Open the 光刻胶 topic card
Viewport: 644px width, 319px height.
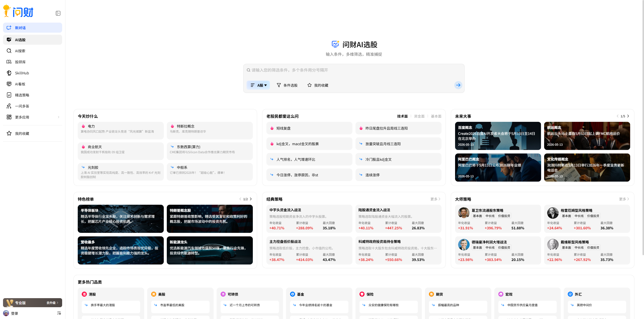[x=121, y=172]
